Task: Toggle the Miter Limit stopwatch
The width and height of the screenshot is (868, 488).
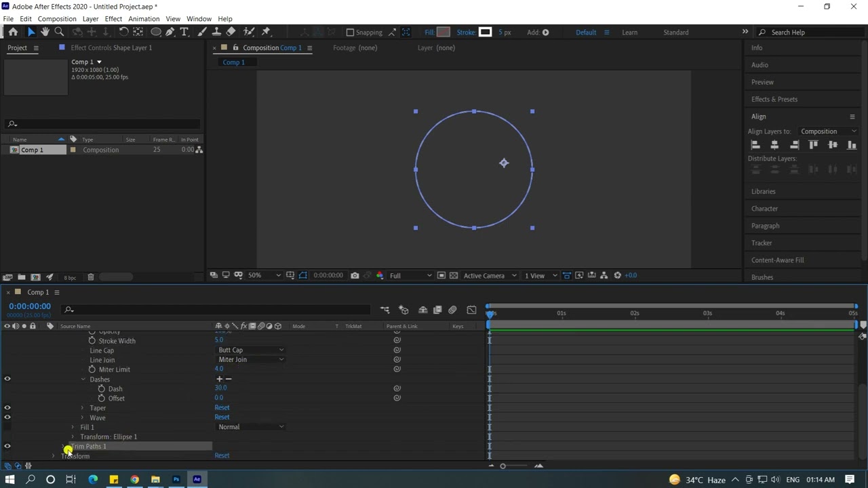Action: tap(92, 369)
